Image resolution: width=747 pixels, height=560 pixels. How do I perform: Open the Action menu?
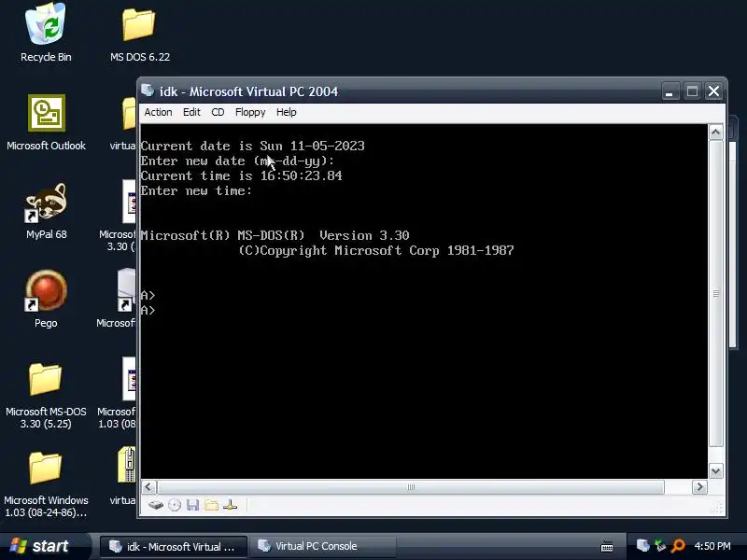click(x=158, y=112)
